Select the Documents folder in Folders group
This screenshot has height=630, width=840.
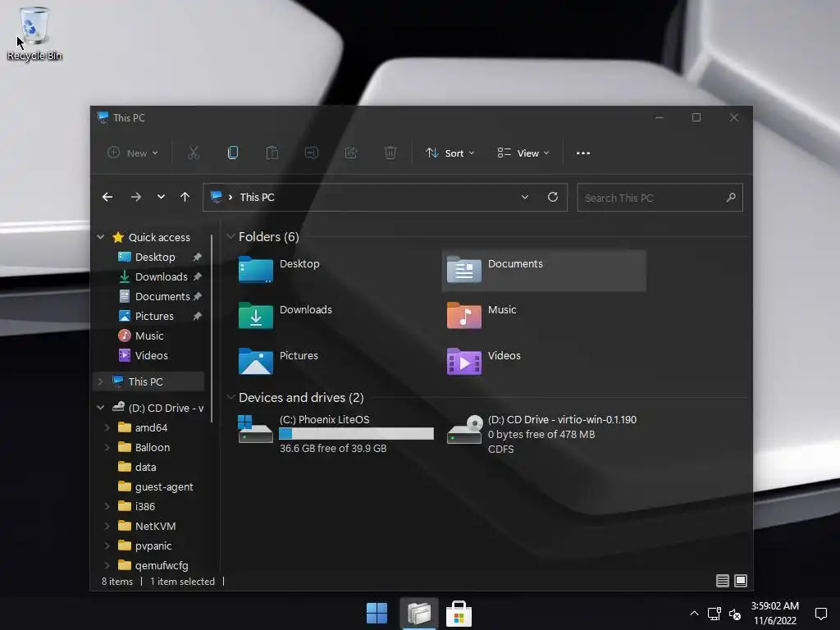pos(544,271)
